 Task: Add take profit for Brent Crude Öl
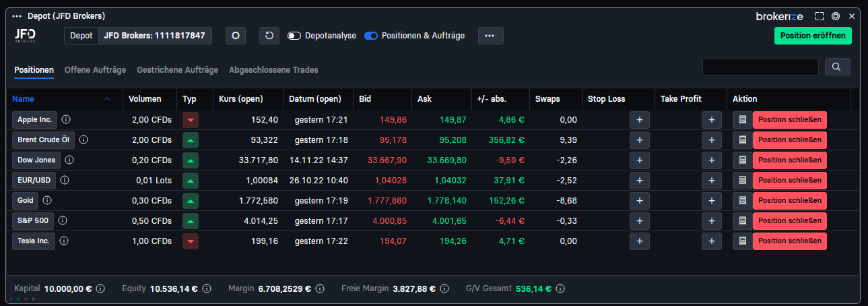tap(711, 140)
